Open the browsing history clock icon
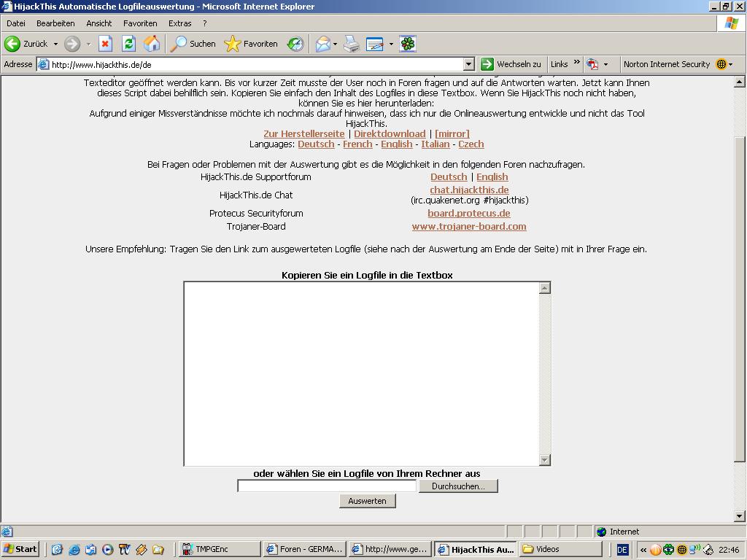Image resolution: width=747 pixels, height=560 pixels. 295,44
